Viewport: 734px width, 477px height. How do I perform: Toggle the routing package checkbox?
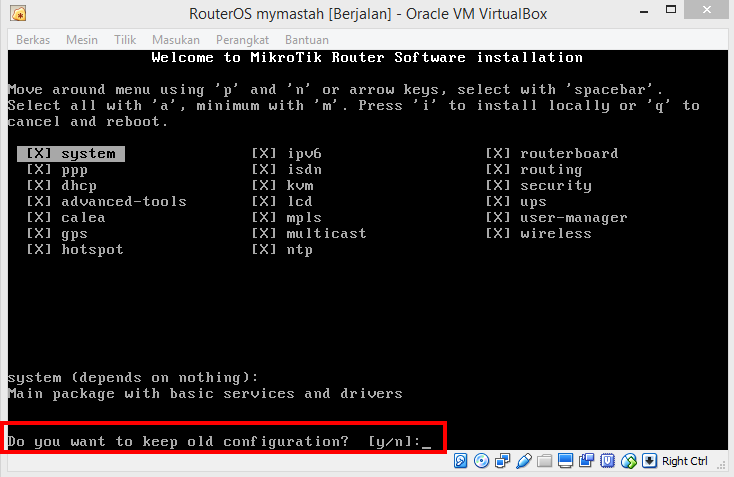[x=498, y=169]
